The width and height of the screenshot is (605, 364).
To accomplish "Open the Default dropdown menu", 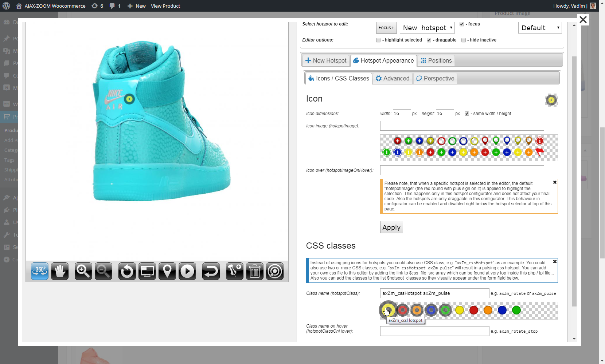I will (x=540, y=28).
